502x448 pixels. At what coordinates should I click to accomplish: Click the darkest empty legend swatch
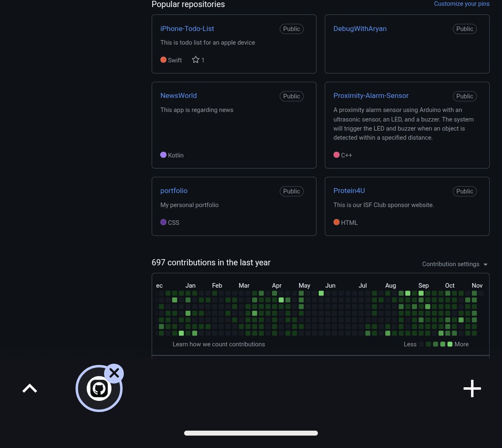click(421, 344)
